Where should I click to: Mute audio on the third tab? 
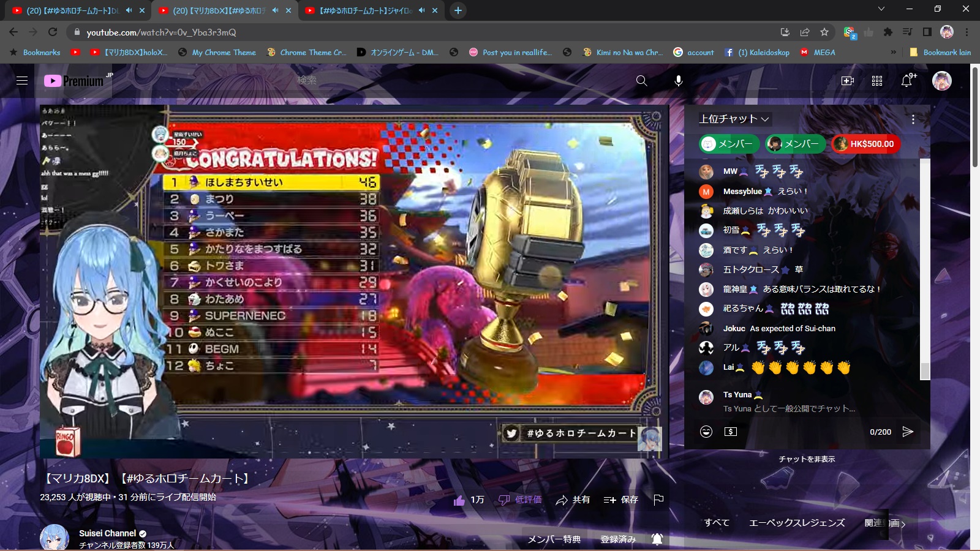point(421,10)
